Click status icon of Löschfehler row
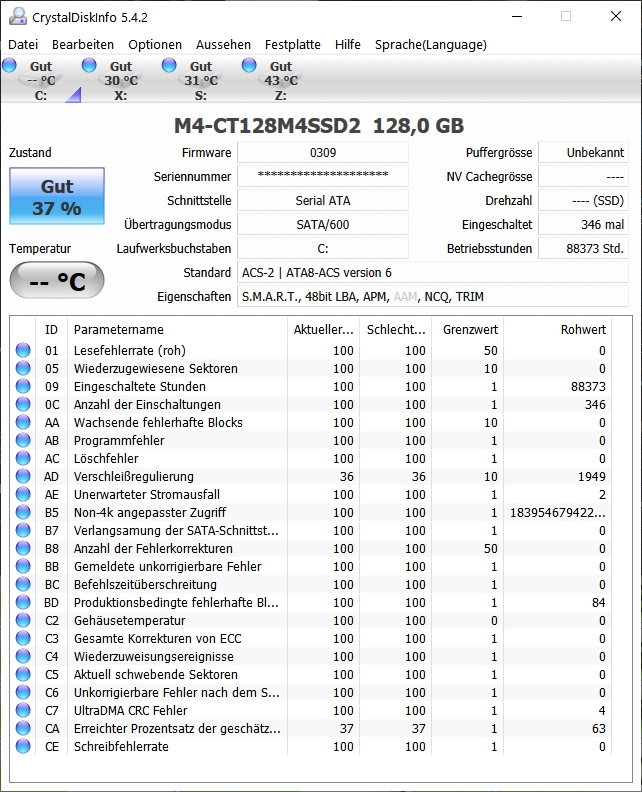642x792 pixels. coord(23,458)
